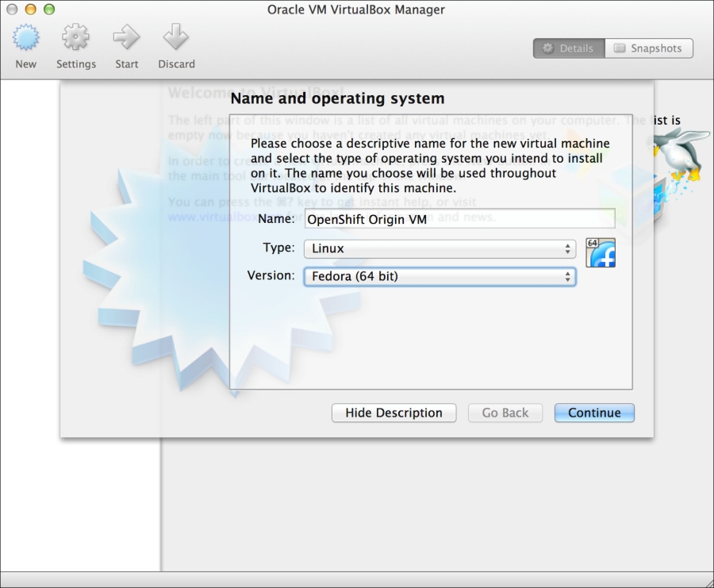Image resolution: width=714 pixels, height=588 pixels.
Task: Click the Fedora 64-bit OS icon
Action: pos(601,252)
